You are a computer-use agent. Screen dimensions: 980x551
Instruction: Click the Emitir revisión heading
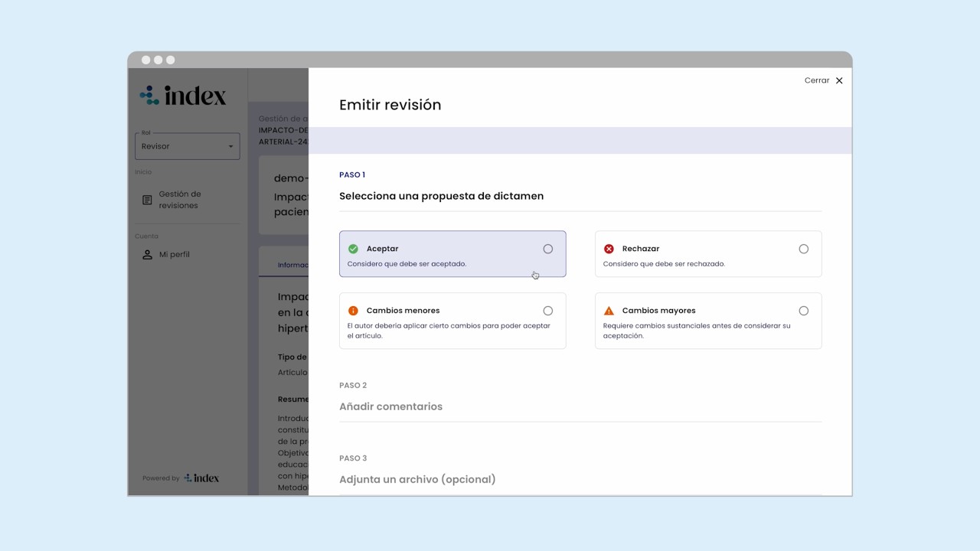pyautogui.click(x=390, y=105)
